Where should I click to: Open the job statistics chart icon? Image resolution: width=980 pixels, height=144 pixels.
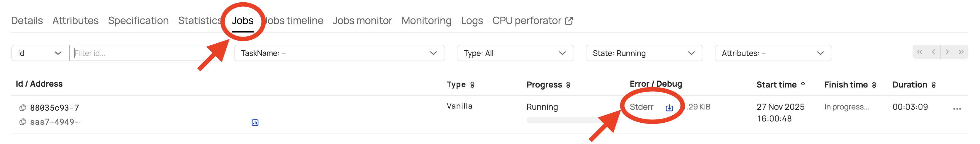(x=255, y=122)
